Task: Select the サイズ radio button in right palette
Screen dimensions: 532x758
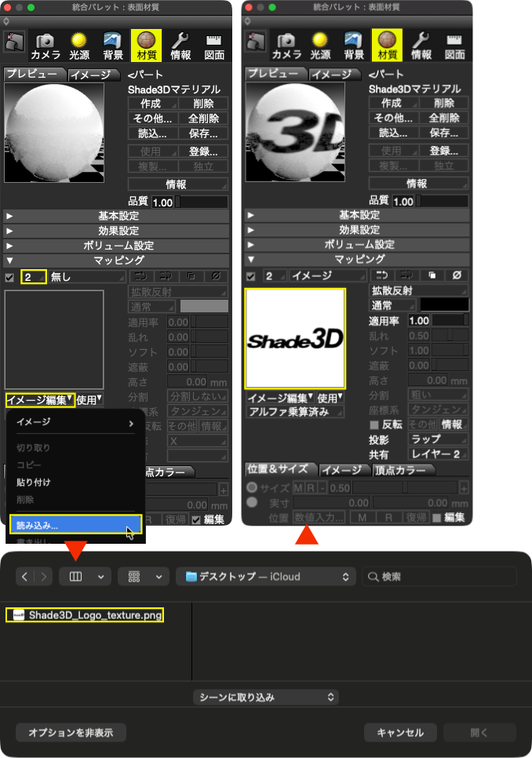Action: pos(252,487)
